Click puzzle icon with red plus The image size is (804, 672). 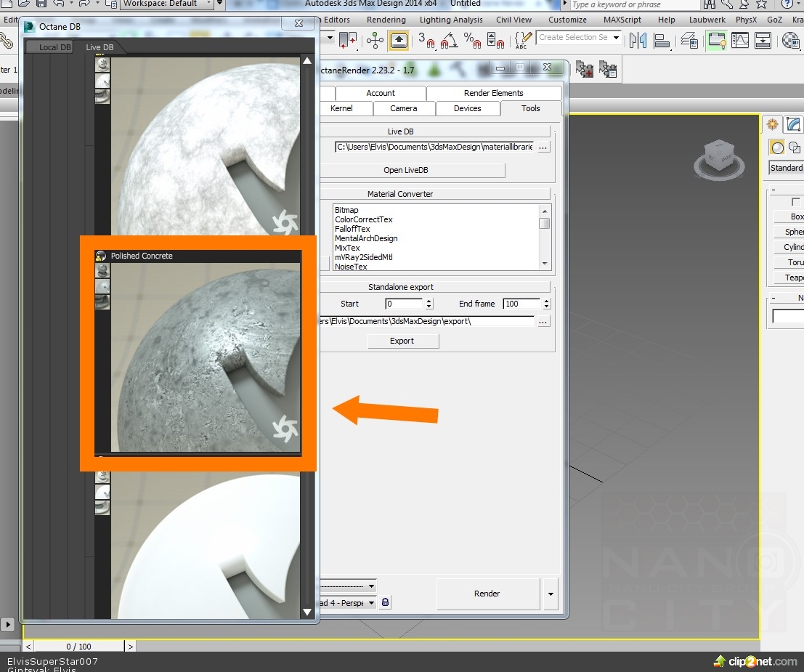(585, 69)
